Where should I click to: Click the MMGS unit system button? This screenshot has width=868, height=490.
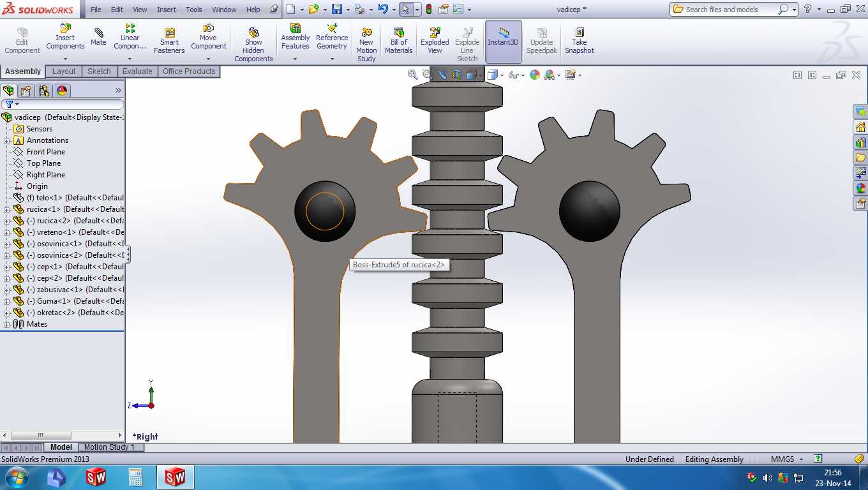coord(786,459)
